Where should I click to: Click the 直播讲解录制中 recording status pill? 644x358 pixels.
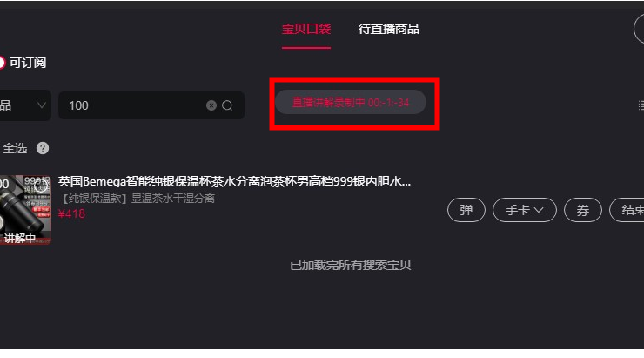(x=351, y=102)
